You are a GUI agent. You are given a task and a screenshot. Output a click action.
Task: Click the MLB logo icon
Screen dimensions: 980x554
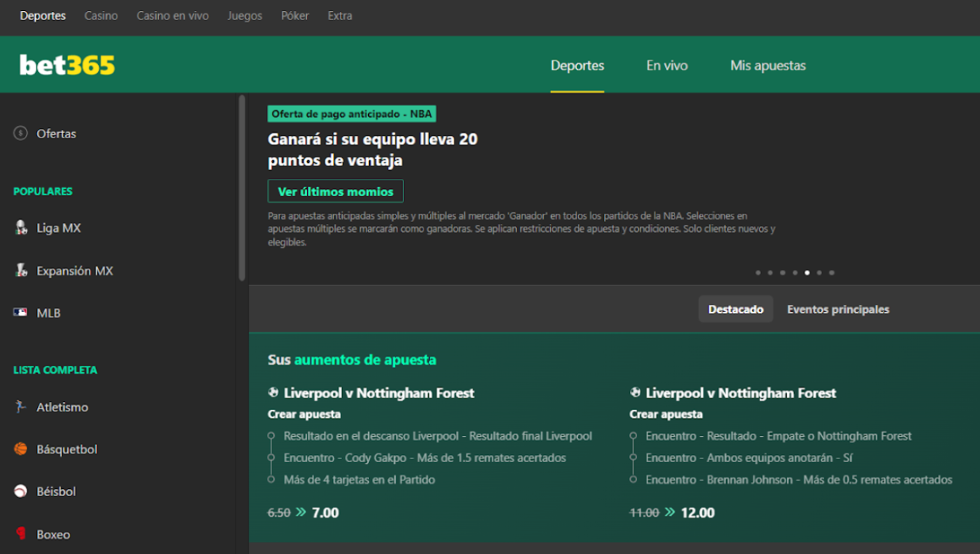click(x=21, y=313)
